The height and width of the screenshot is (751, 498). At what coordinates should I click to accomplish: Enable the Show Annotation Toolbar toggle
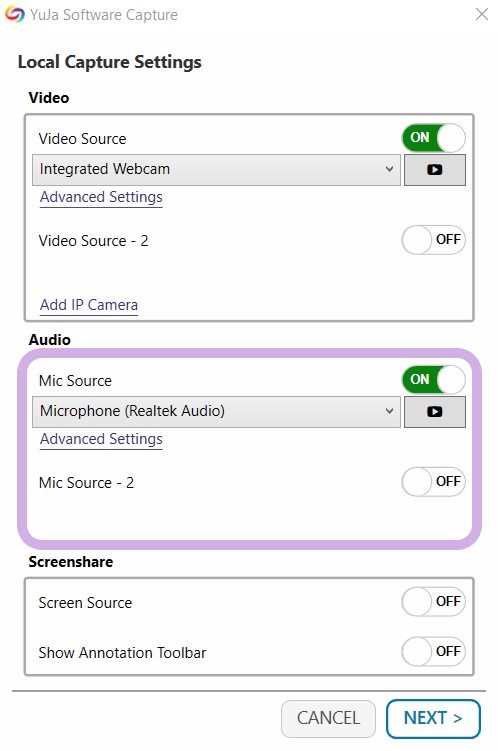pyautogui.click(x=433, y=651)
